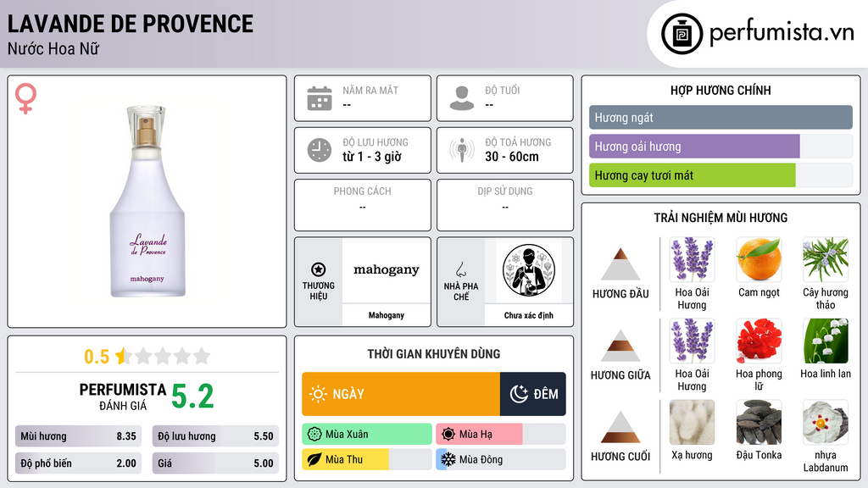The height and width of the screenshot is (488, 868).
Task: Click the Giá 5.00 score row
Action: click(215, 463)
